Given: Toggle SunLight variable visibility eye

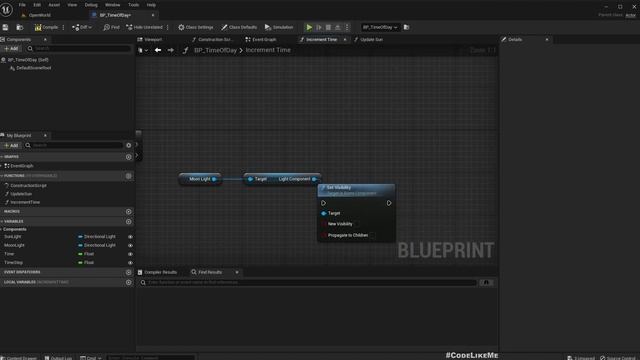Looking at the screenshot, I should point(130,237).
